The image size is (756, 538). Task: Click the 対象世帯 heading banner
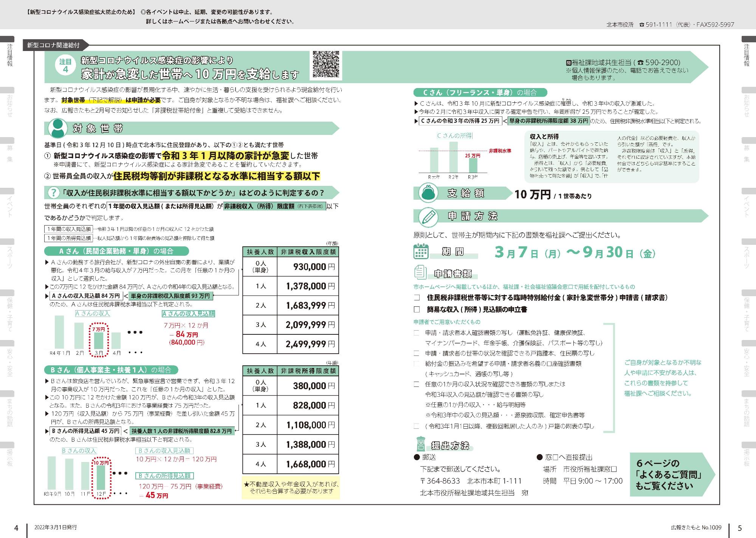pos(192,128)
